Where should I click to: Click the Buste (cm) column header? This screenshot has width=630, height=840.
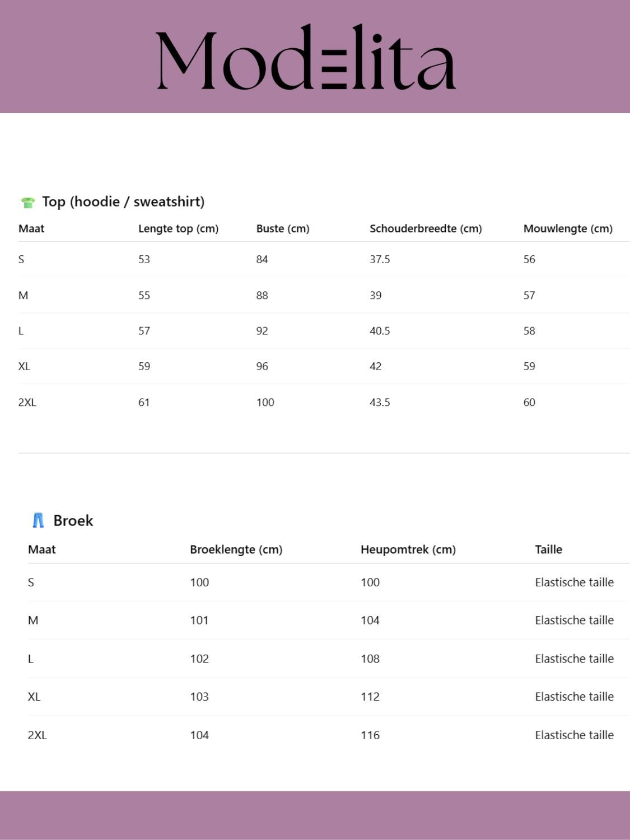tap(283, 228)
